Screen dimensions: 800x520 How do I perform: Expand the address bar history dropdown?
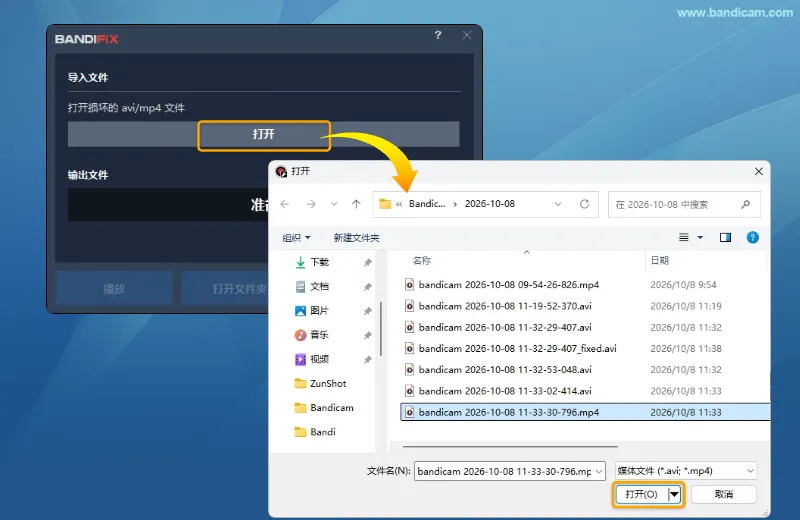point(558,204)
